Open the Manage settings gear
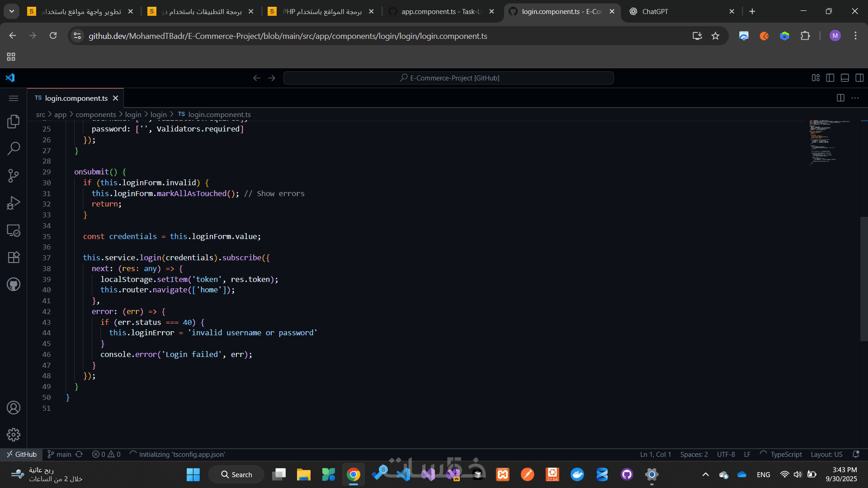 pyautogui.click(x=14, y=435)
